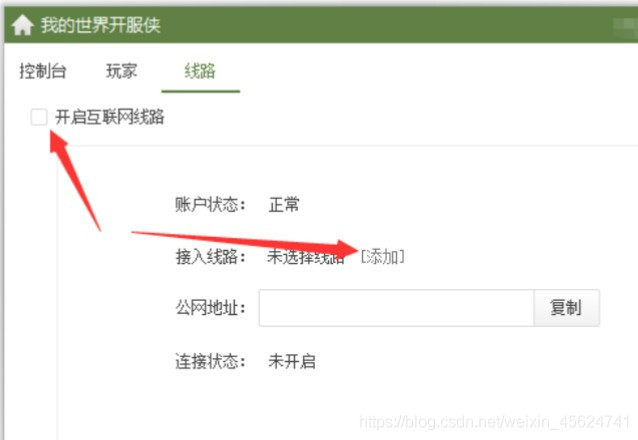Click the [添加] link to add a line
This screenshot has width=638, height=440.
coord(382,256)
